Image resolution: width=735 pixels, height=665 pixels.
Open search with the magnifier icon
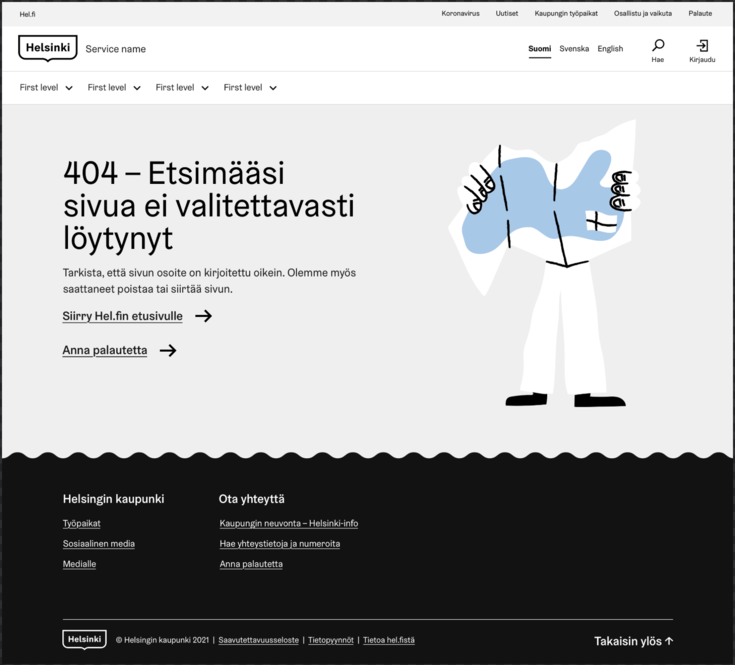click(x=658, y=45)
